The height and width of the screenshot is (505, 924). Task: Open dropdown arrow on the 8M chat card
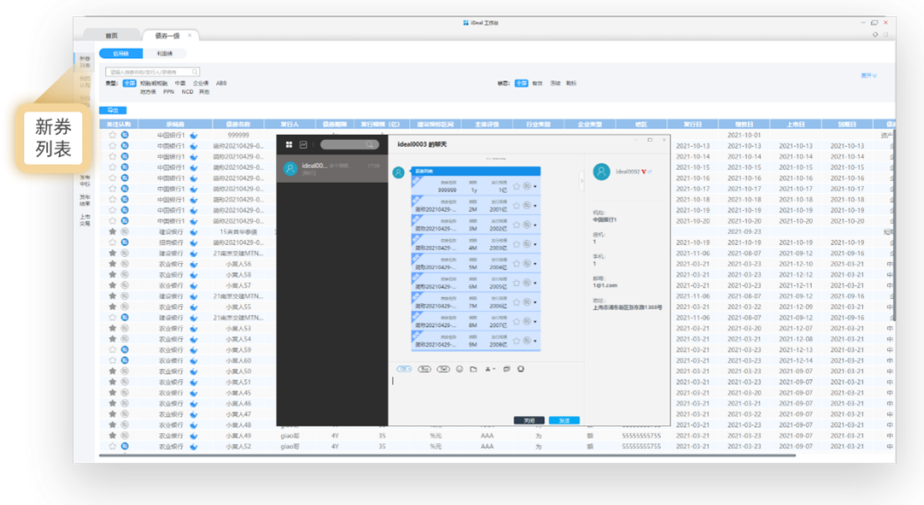coord(535,322)
